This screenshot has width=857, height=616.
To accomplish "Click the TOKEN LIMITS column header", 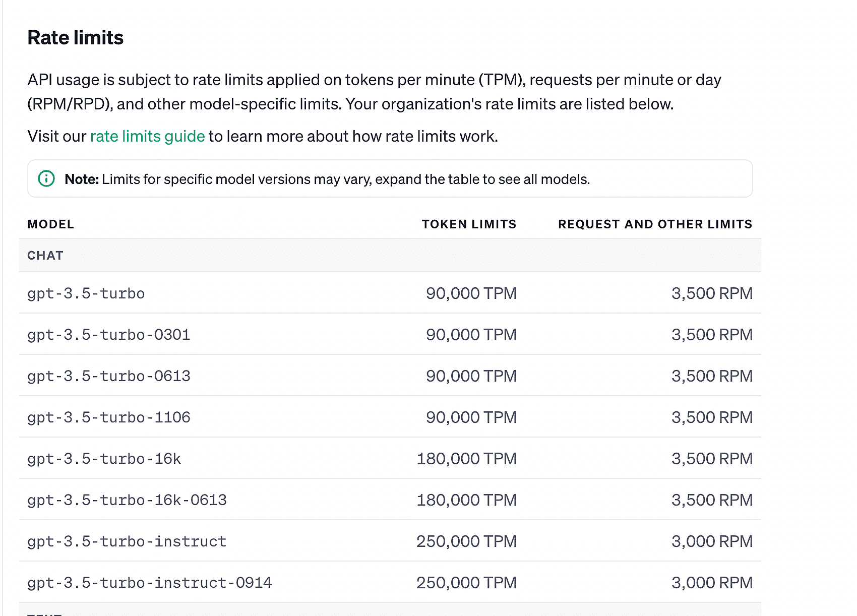I will pos(469,224).
